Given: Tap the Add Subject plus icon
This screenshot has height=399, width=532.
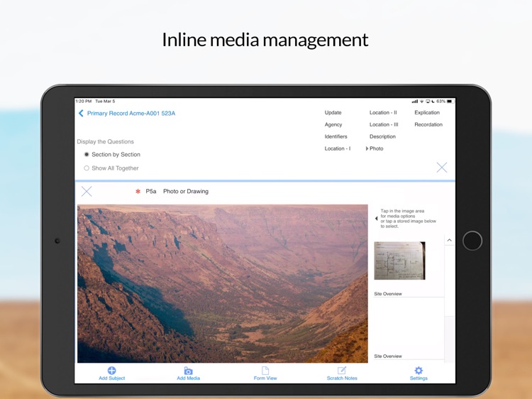Looking at the screenshot, I should tap(111, 371).
